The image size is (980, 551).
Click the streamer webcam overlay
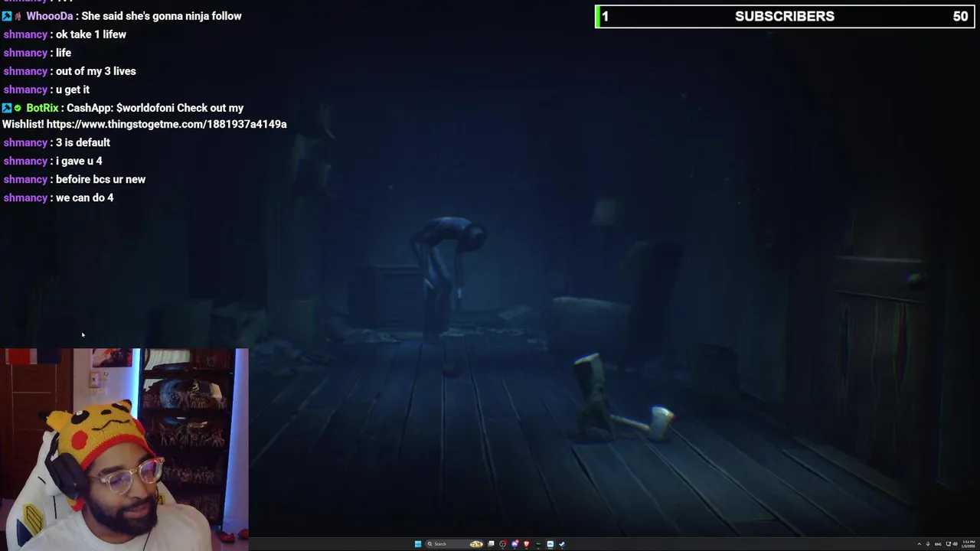tap(124, 449)
